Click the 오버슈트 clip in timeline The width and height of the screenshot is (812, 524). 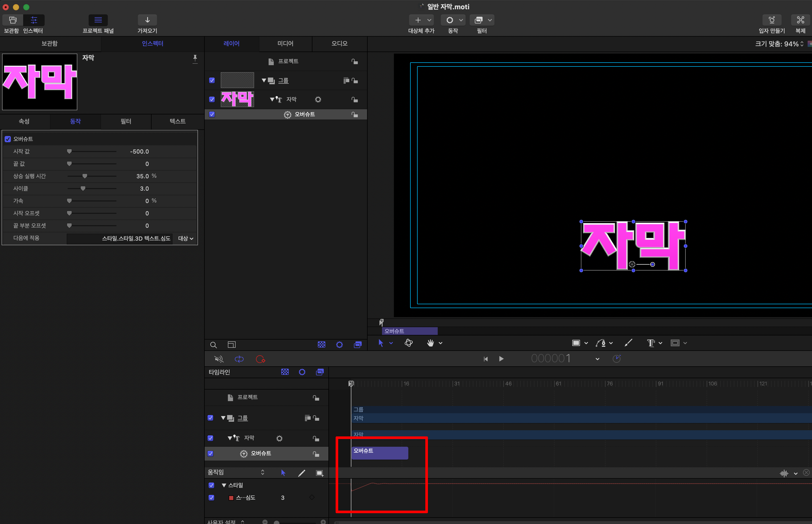pos(380,453)
